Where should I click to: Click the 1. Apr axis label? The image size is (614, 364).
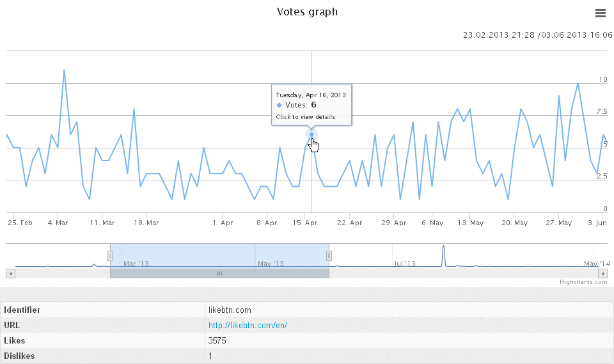click(223, 223)
